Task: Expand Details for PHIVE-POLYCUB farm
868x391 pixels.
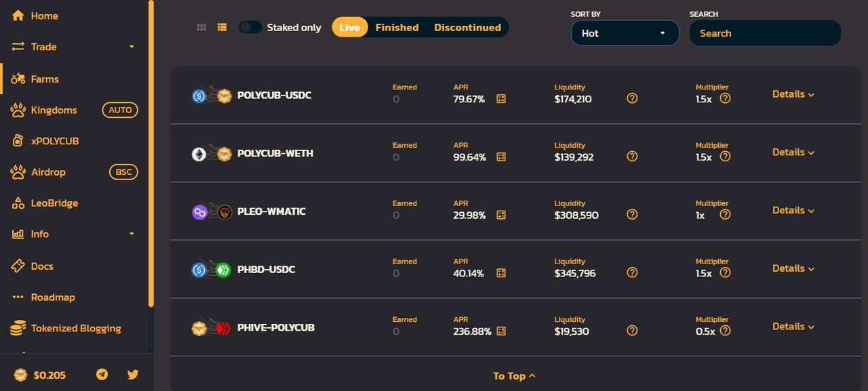Action: pos(793,327)
